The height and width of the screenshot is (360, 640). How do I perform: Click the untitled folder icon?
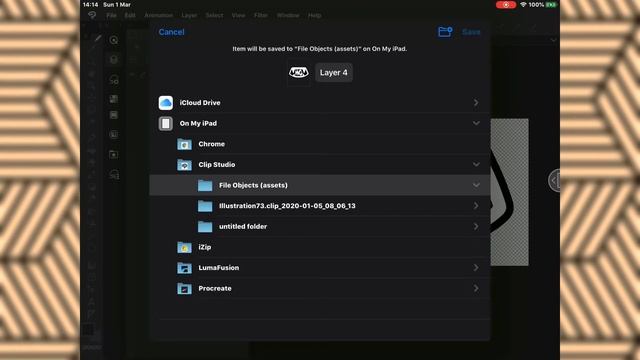click(205, 227)
